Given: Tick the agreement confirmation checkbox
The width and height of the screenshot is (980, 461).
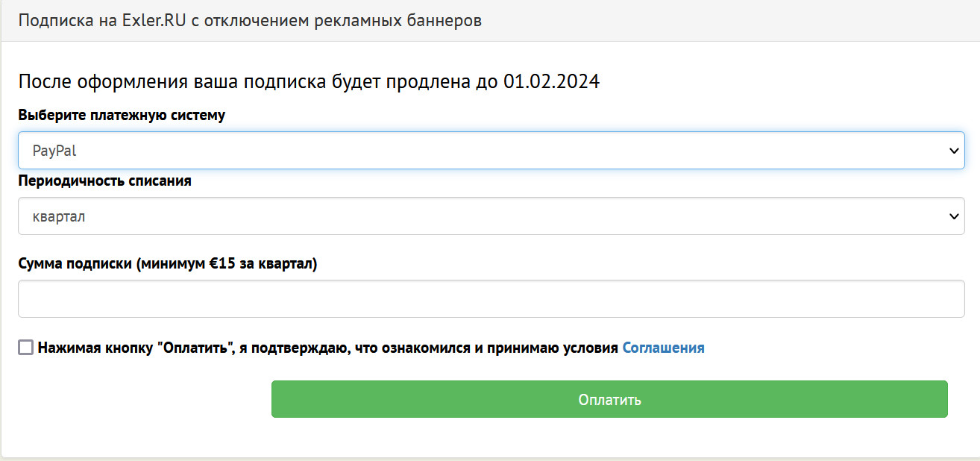Looking at the screenshot, I should pos(26,348).
